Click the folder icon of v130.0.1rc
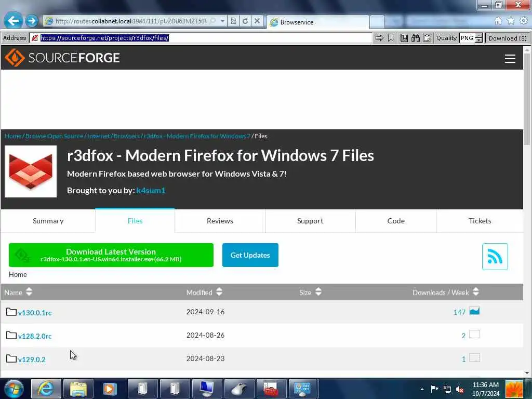 pos(11,312)
